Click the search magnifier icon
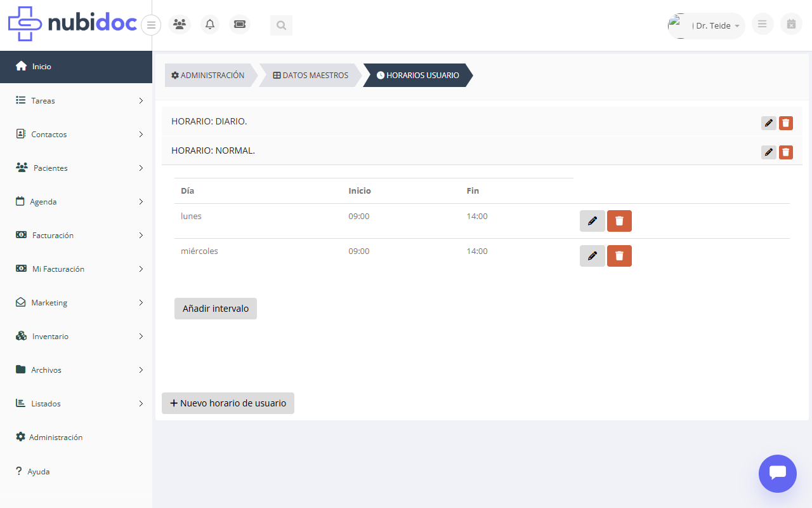The width and height of the screenshot is (812, 508). pyautogui.click(x=281, y=25)
